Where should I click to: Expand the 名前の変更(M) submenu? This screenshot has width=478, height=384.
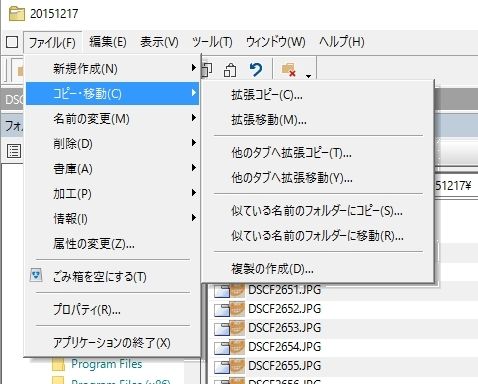point(113,119)
